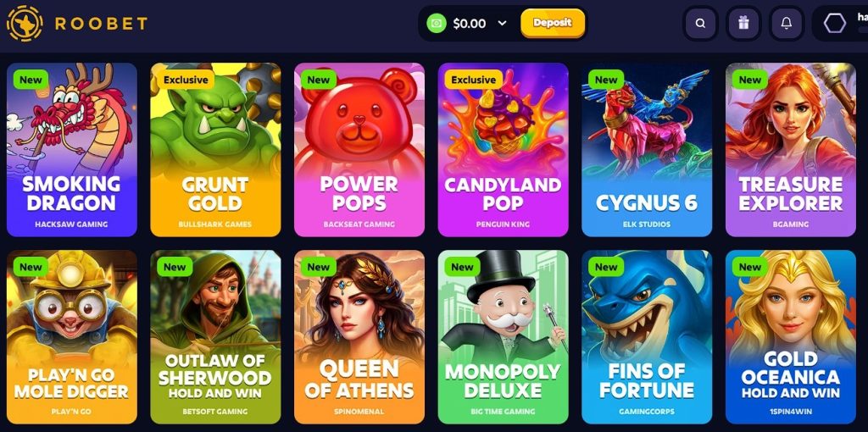Image resolution: width=868 pixels, height=432 pixels.
Task: Open the Candyland Pop game tile
Action: 504,149
